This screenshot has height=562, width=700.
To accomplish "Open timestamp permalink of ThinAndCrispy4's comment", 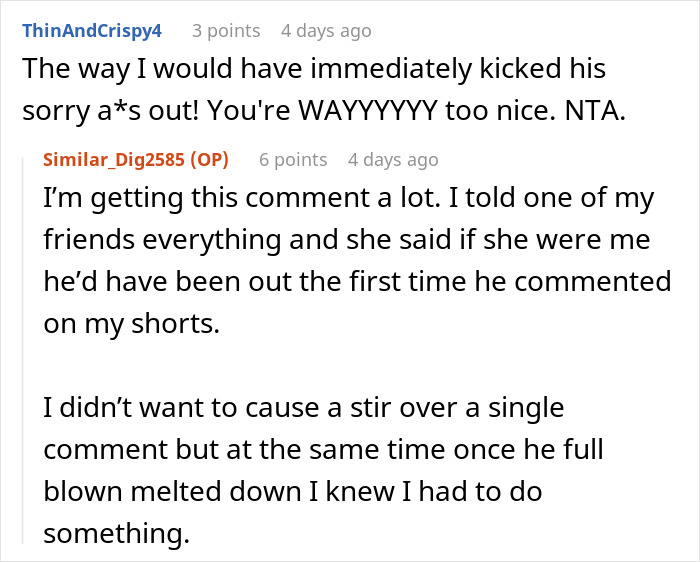I will point(326,31).
